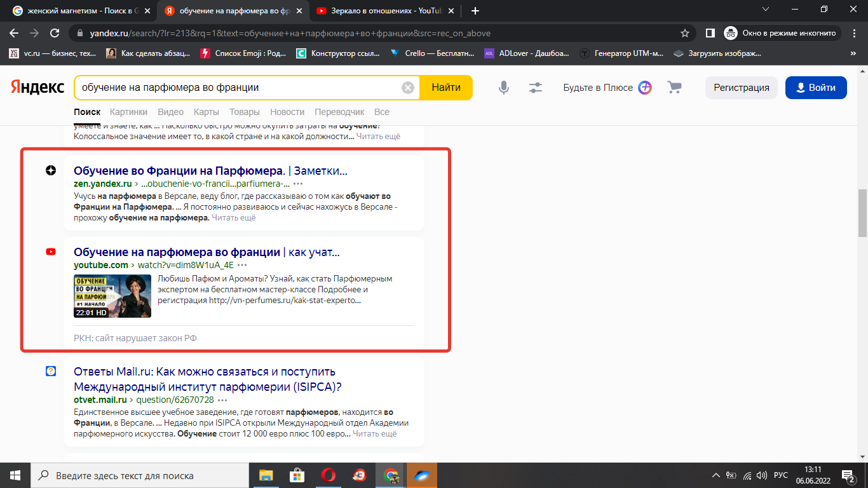This screenshot has width=868, height=488.
Task: Click 'Будьте в Плюсе' link
Action: (607, 88)
